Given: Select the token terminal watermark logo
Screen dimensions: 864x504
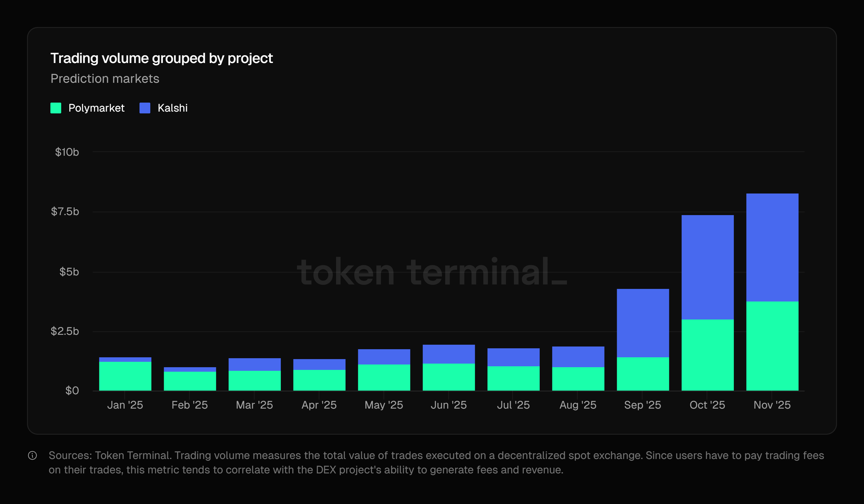Looking at the screenshot, I should [x=432, y=271].
